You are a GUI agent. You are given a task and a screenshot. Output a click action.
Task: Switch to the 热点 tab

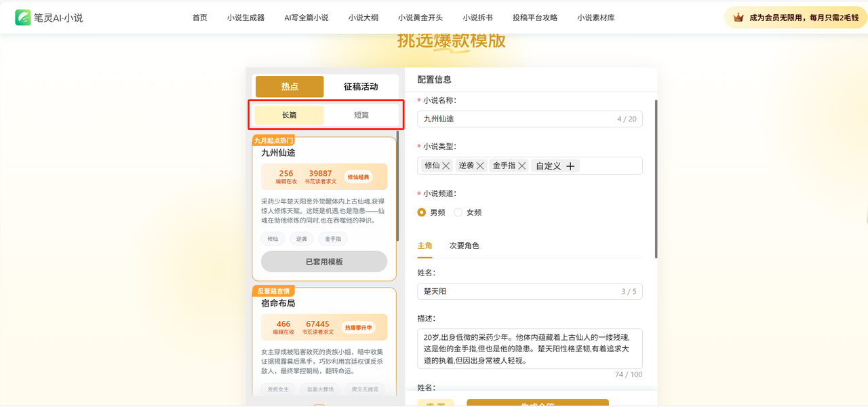click(x=290, y=87)
